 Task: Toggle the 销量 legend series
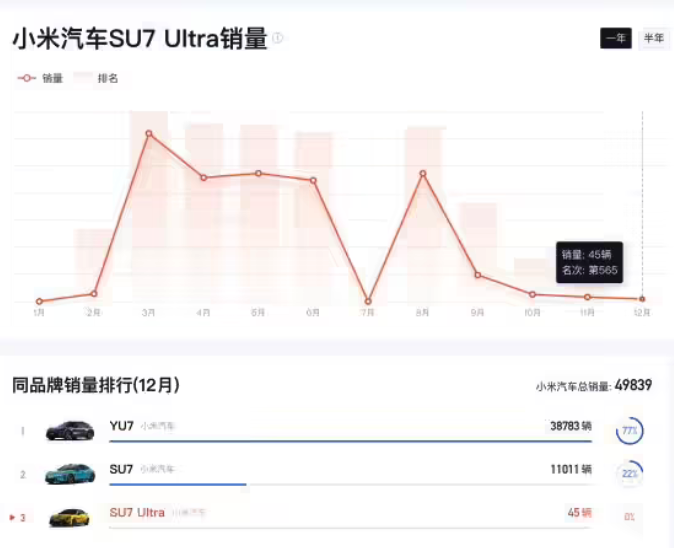(x=40, y=78)
